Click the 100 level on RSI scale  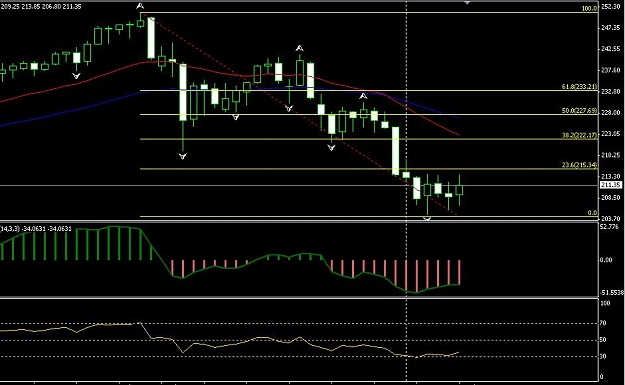pyautogui.click(x=605, y=303)
